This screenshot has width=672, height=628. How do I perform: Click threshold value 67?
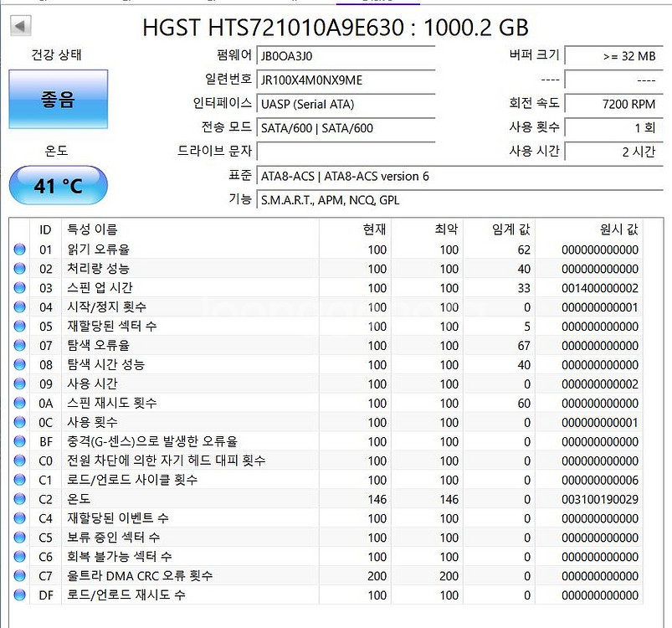click(x=524, y=346)
